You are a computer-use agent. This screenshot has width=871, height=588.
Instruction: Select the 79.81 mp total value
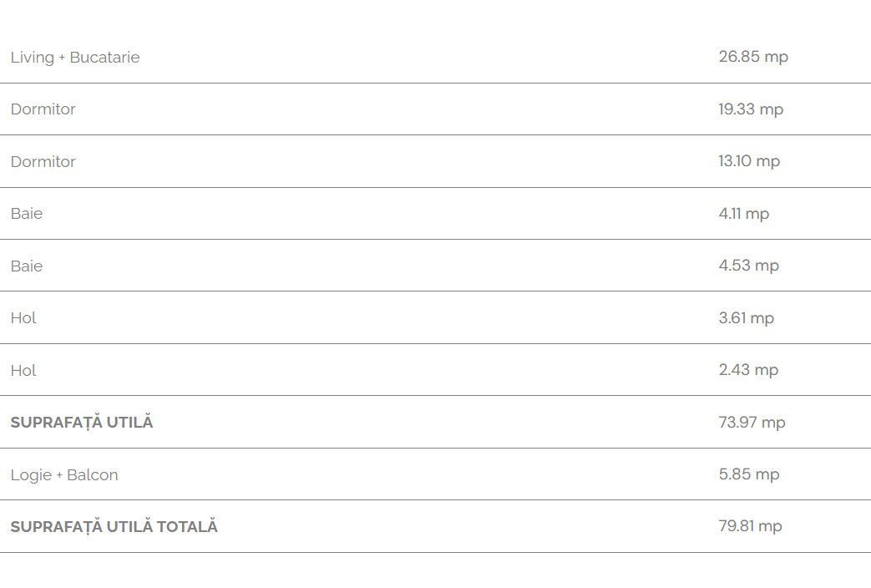coord(750,526)
